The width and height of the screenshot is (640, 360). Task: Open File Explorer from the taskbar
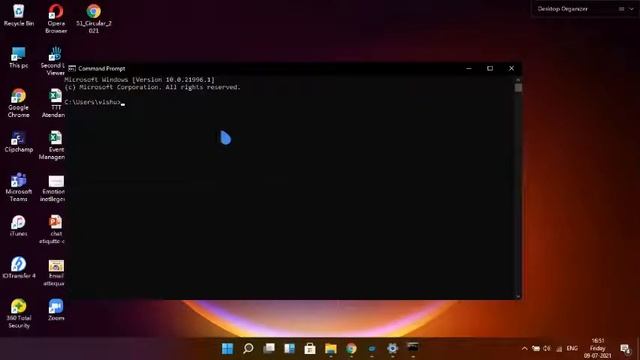coord(331,349)
